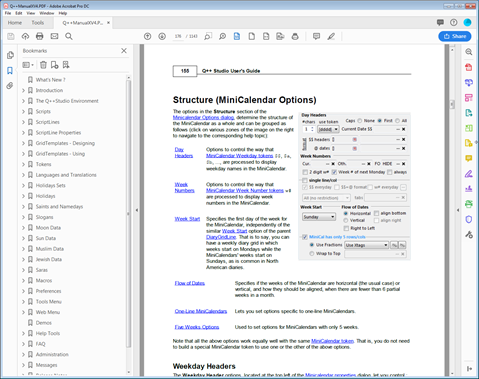Click the bookmarks panel vertical scrollbar
The height and width of the screenshot is (379, 479).
(x=129, y=213)
